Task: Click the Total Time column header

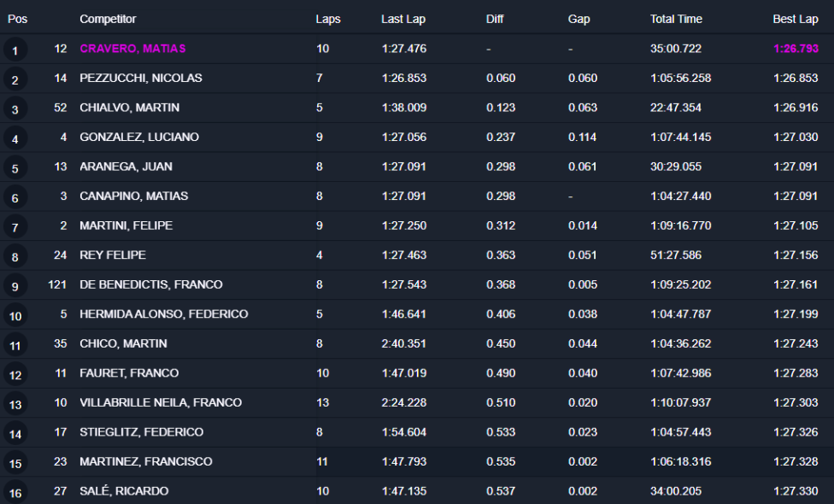Action: click(x=676, y=19)
